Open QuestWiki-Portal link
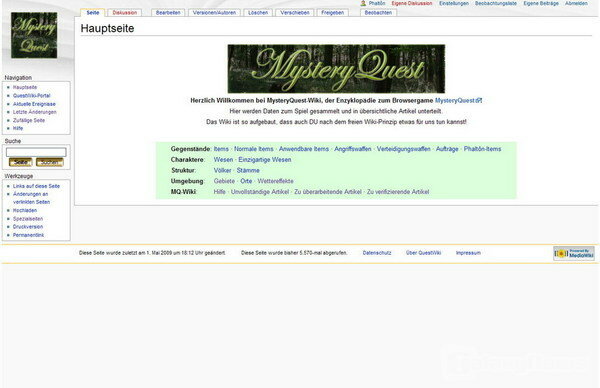Screen dimensions: 600x388 point(31,96)
